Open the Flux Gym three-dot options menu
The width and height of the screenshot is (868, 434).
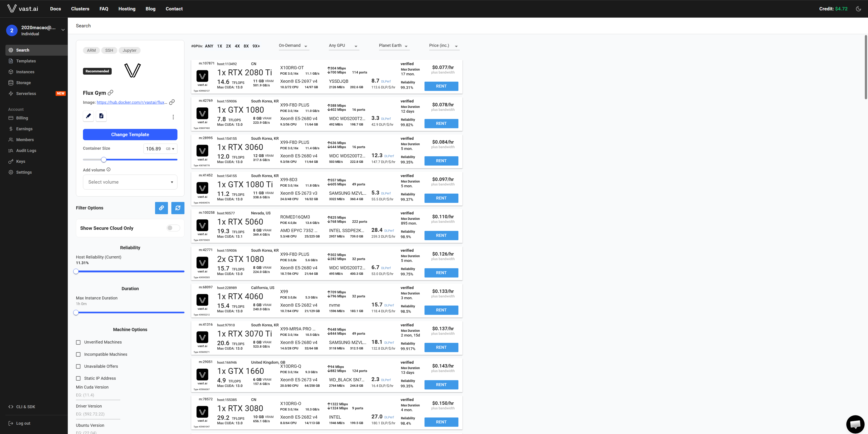[173, 117]
